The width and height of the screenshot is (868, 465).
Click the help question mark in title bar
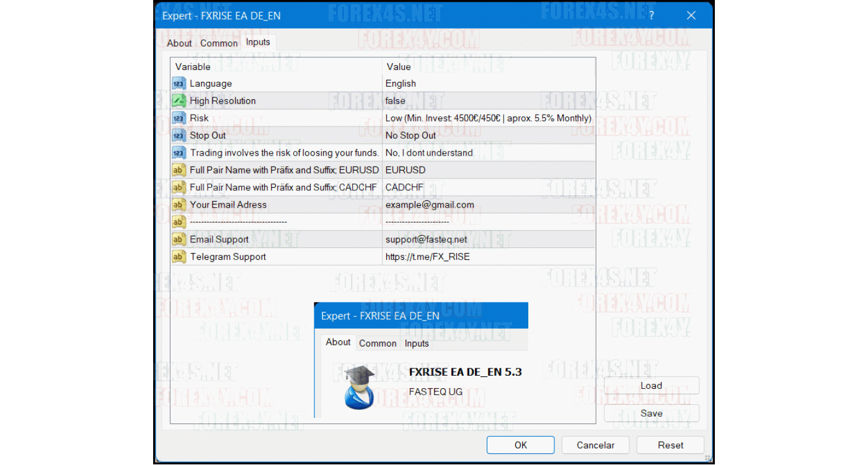(652, 15)
